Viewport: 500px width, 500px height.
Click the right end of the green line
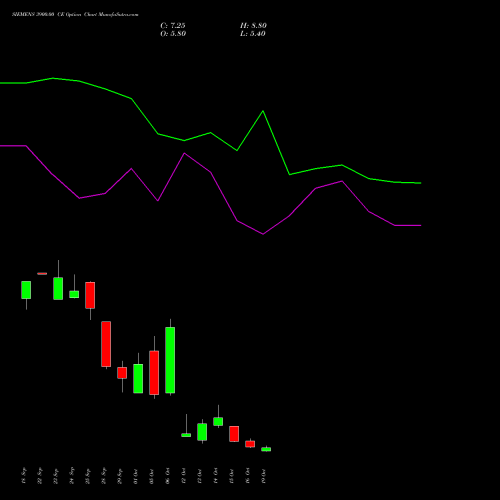point(421,183)
